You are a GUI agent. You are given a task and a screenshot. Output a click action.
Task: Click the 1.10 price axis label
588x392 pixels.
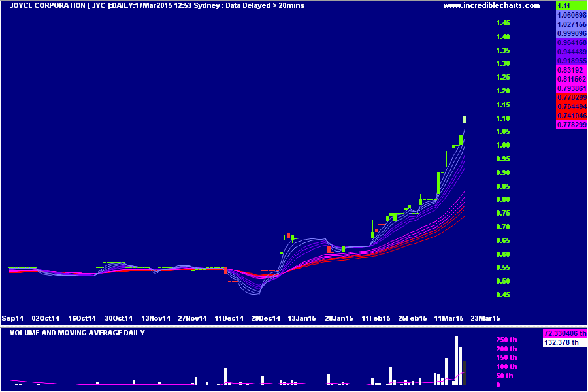[x=503, y=118]
